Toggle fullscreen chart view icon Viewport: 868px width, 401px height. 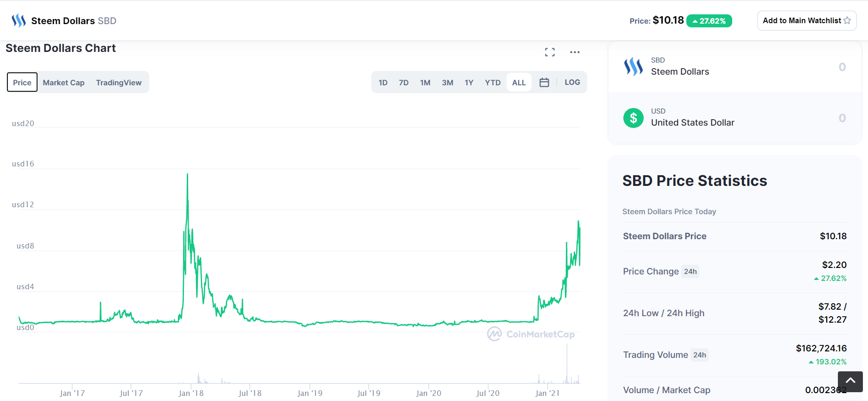[x=550, y=52]
